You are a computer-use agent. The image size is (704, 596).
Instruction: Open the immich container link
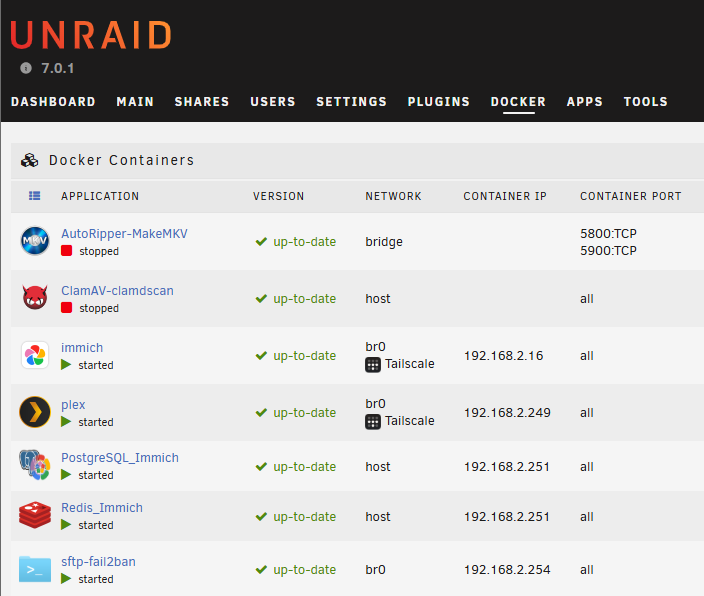pyautogui.click(x=82, y=348)
